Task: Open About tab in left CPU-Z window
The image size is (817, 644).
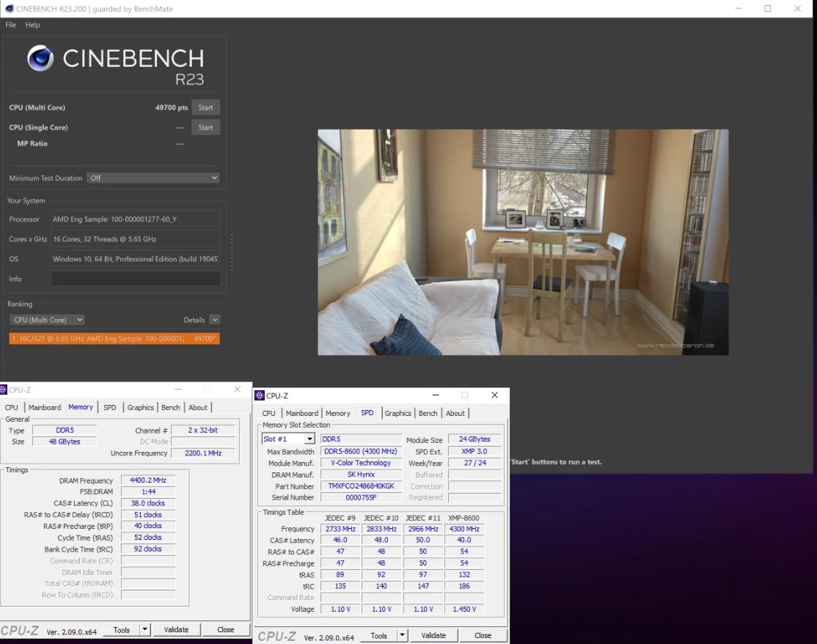Action: pyautogui.click(x=198, y=407)
